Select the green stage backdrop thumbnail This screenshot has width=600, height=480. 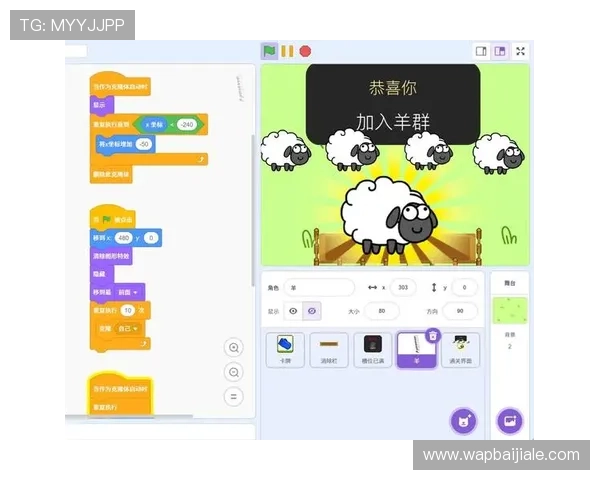pyautogui.click(x=510, y=310)
